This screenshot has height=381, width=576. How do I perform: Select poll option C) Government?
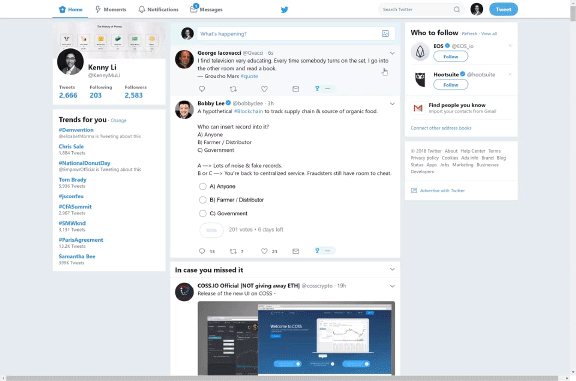[x=202, y=213]
